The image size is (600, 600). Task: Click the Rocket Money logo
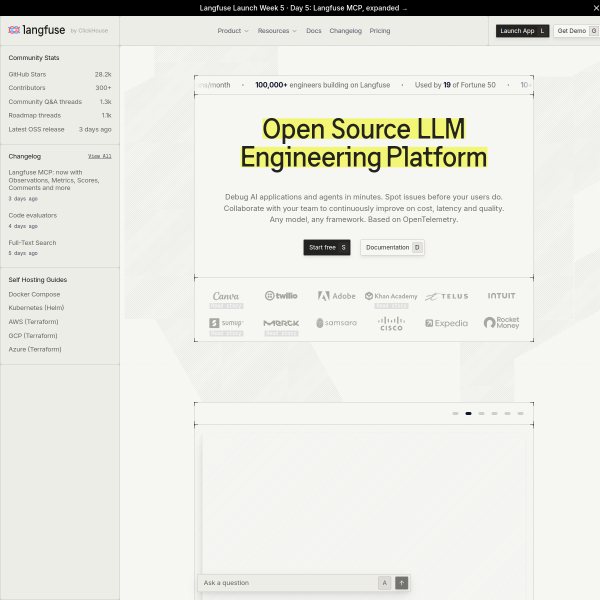coord(501,323)
